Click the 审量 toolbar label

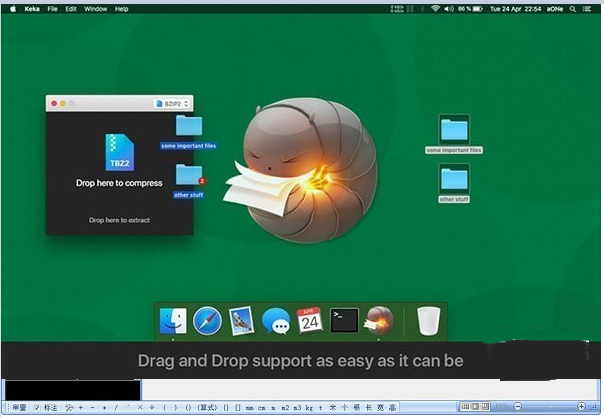pos(20,407)
